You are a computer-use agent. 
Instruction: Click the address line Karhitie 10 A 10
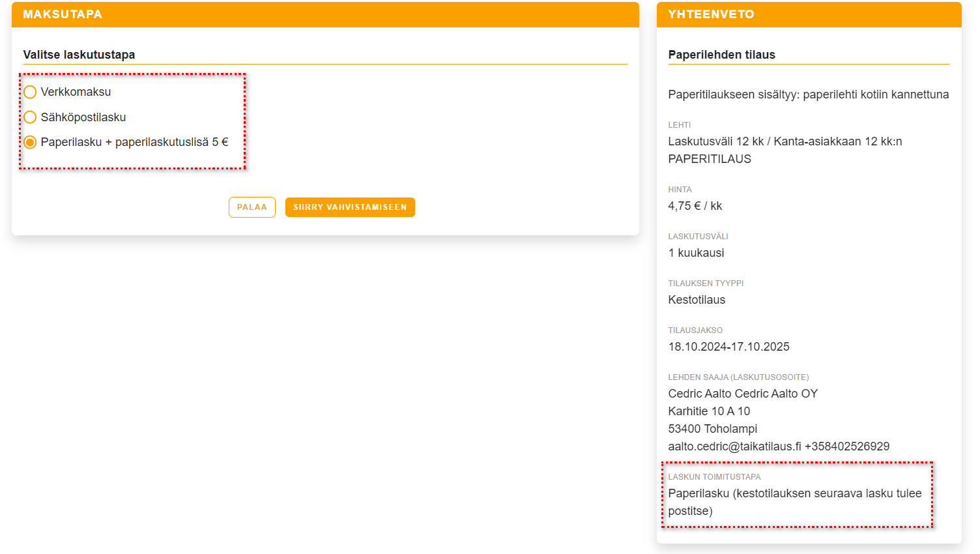pos(709,411)
